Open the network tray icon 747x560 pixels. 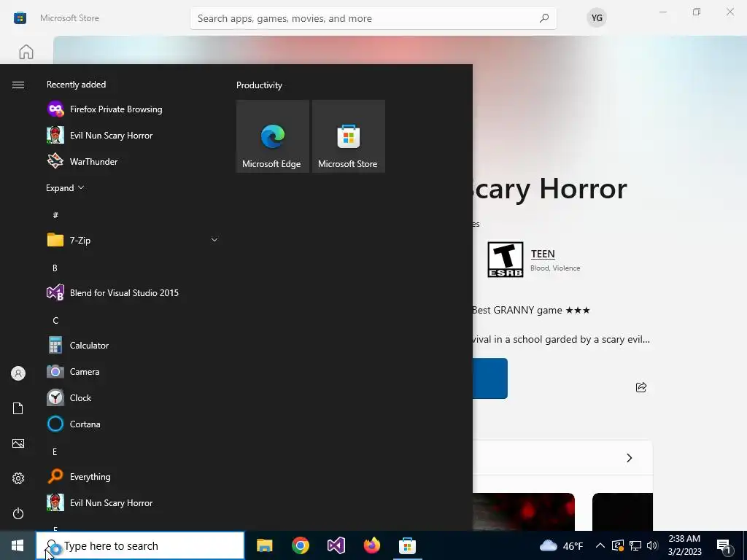[635, 545]
